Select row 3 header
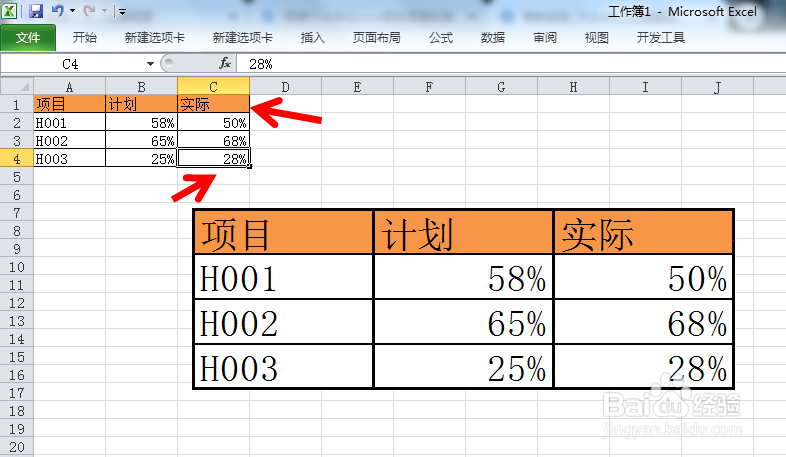786x457 pixels. (x=17, y=141)
